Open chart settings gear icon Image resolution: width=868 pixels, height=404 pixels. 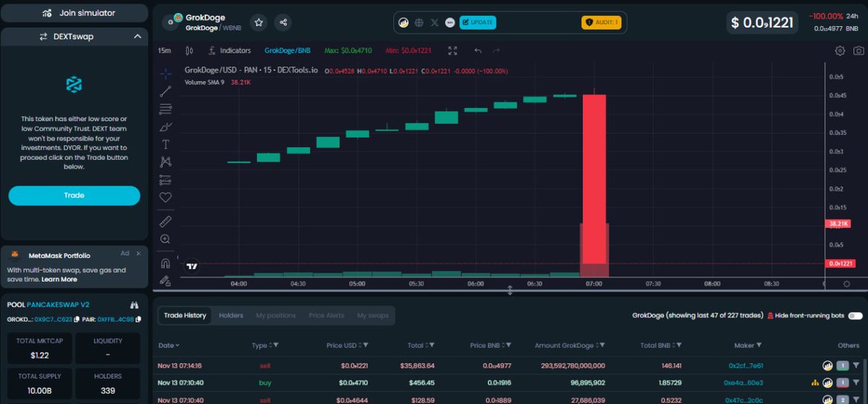[840, 51]
